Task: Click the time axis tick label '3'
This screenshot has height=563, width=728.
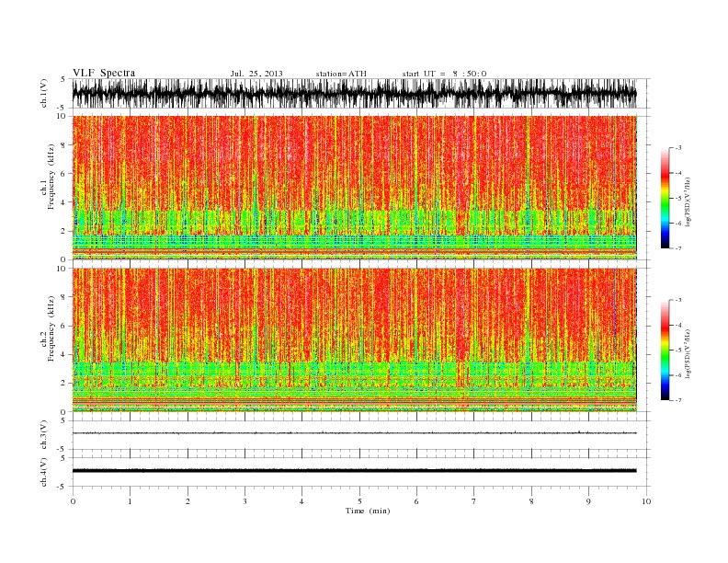Action: 245,501
